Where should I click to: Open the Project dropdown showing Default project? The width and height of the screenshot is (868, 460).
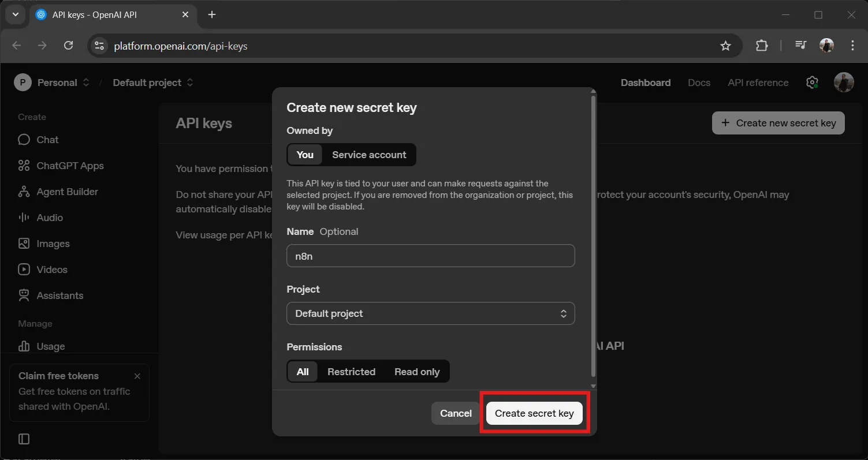click(x=430, y=313)
